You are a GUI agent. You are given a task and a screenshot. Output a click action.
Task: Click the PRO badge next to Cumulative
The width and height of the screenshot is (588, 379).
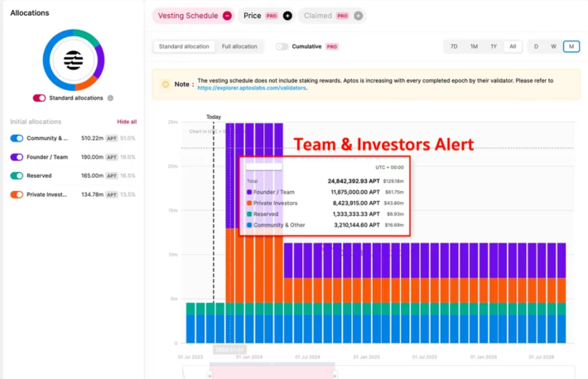[x=332, y=47]
